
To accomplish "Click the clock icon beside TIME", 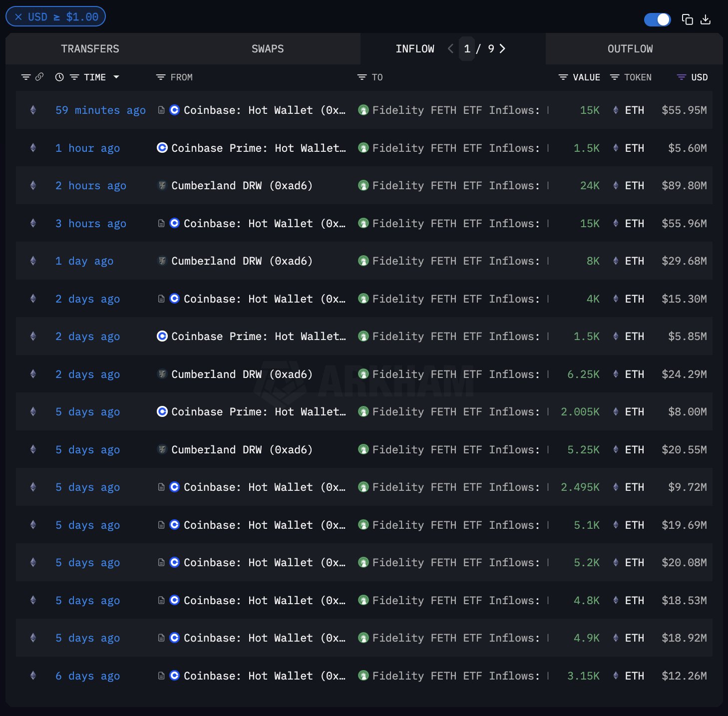I will [59, 77].
